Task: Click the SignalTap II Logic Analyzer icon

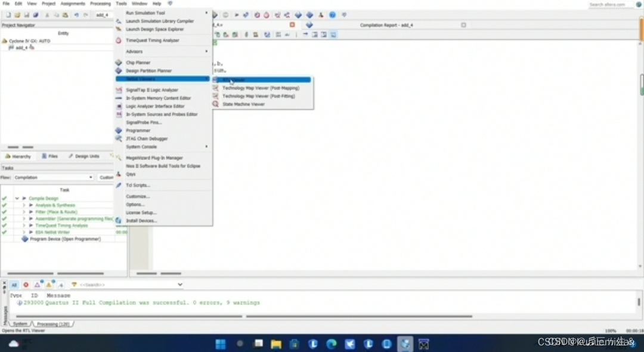Action: 118,90
